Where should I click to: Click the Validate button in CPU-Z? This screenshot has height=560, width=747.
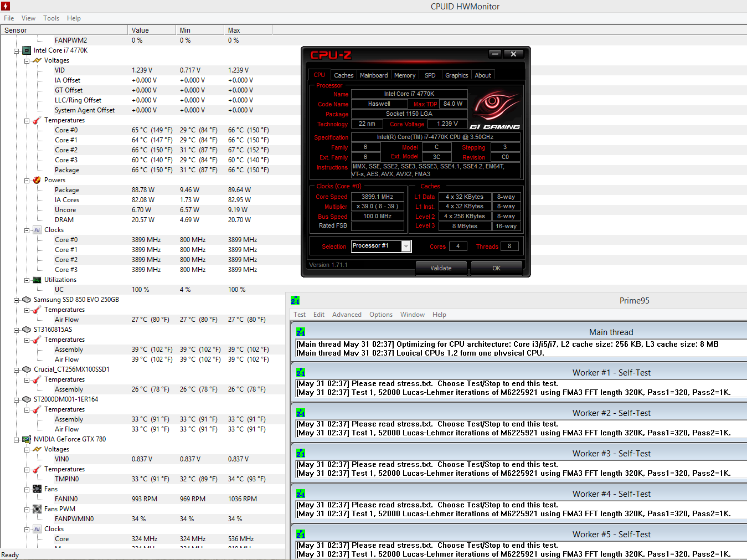[x=441, y=268]
